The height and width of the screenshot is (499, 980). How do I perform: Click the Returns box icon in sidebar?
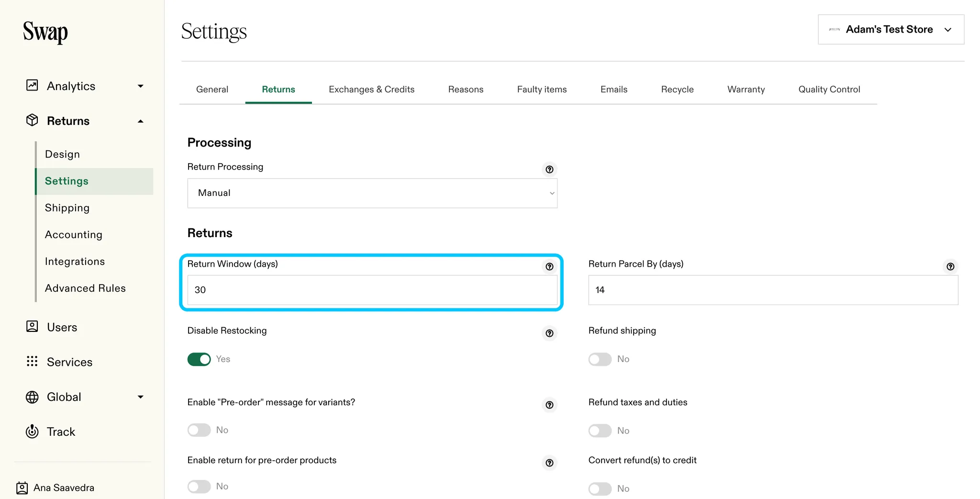[x=32, y=120]
